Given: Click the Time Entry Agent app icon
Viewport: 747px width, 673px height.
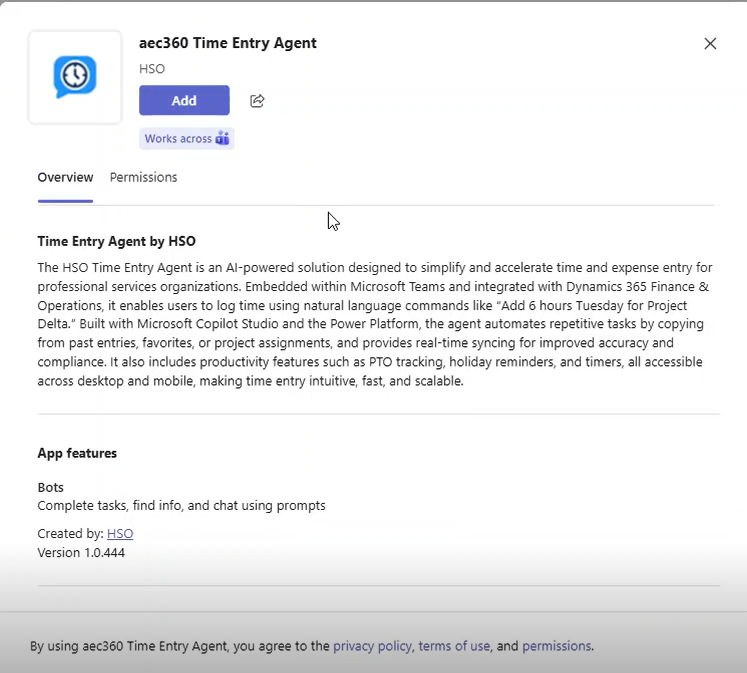Looking at the screenshot, I should point(75,77).
